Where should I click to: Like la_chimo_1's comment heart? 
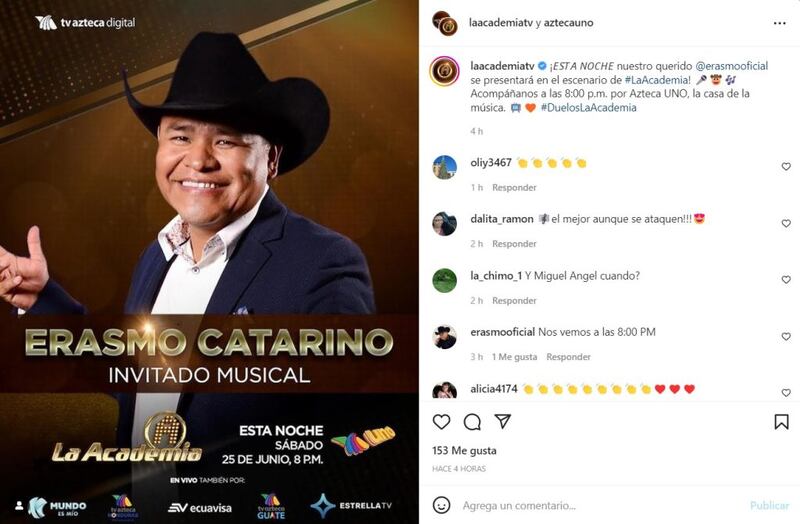pyautogui.click(x=786, y=280)
